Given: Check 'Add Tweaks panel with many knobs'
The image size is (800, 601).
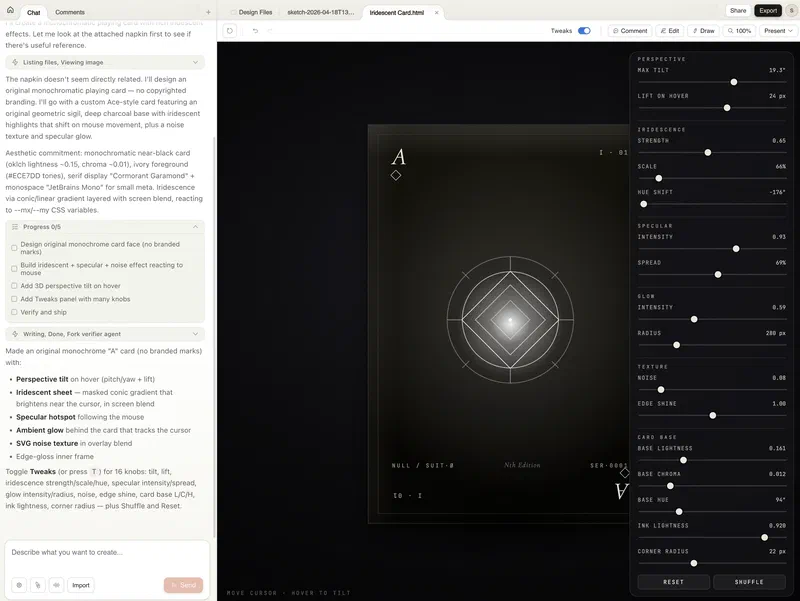Looking at the screenshot, I should point(14,299).
